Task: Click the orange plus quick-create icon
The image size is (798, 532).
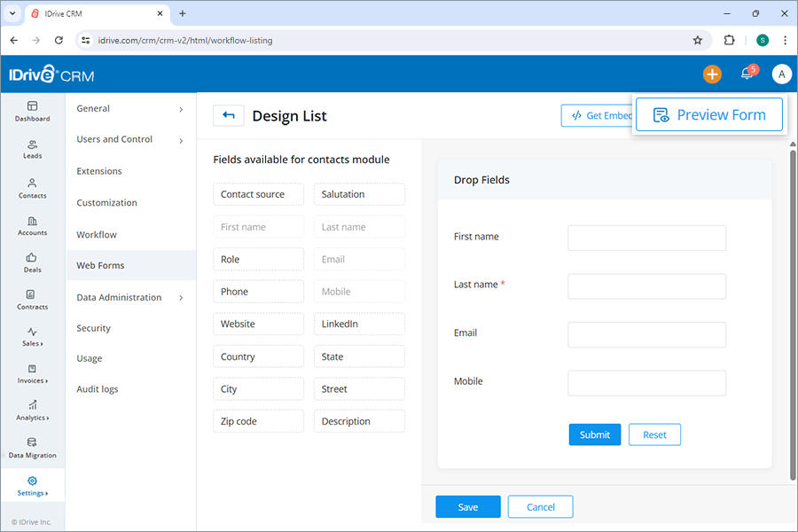Action: (x=712, y=74)
